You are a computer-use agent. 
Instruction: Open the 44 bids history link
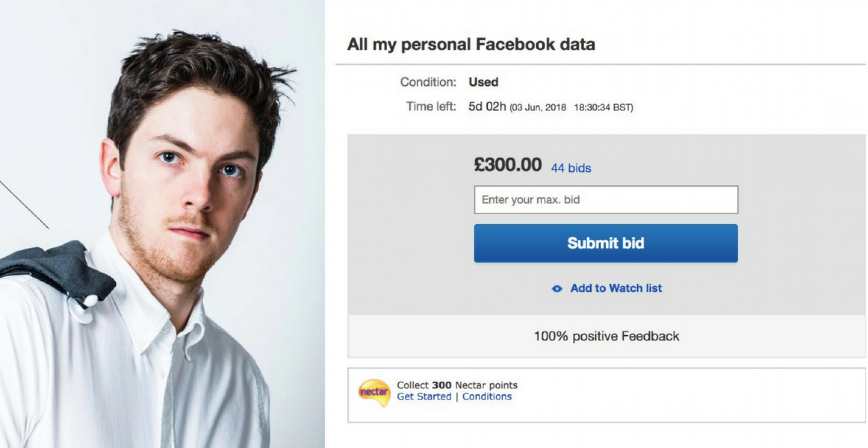click(x=571, y=168)
